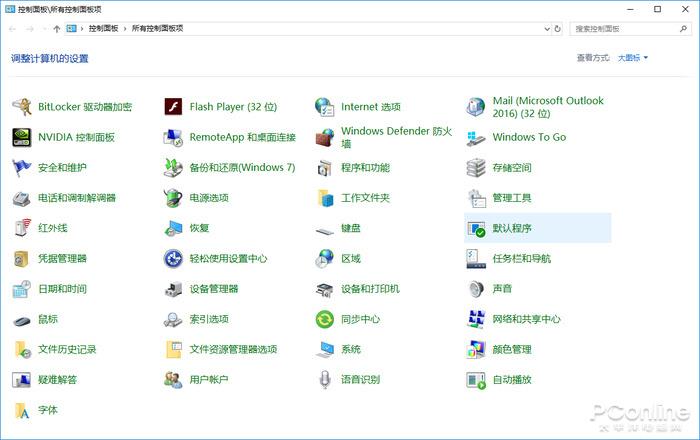The width and height of the screenshot is (700, 440).
Task: Open the Mail (Microsoft Outlook 2016) icon
Action: (476, 107)
